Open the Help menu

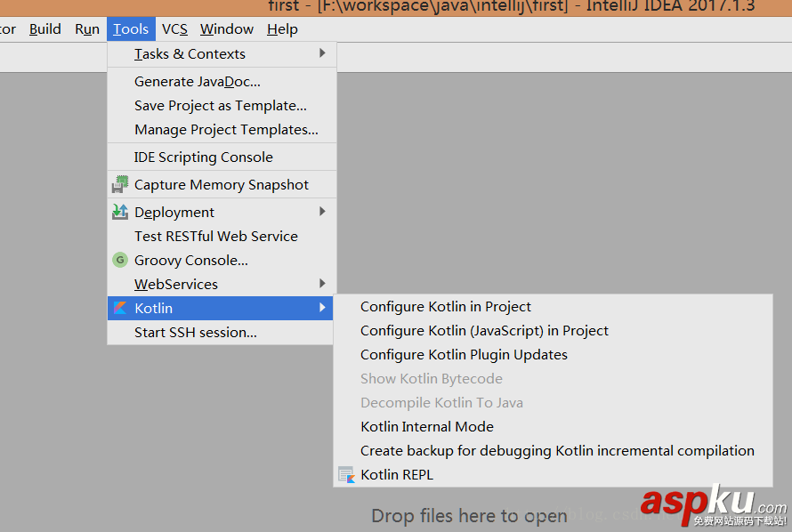pos(282,29)
